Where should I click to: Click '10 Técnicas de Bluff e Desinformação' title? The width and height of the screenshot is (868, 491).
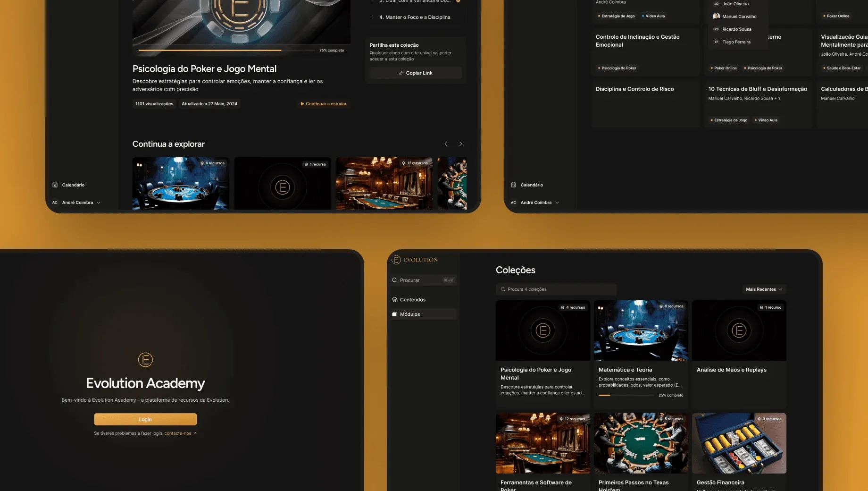758,89
